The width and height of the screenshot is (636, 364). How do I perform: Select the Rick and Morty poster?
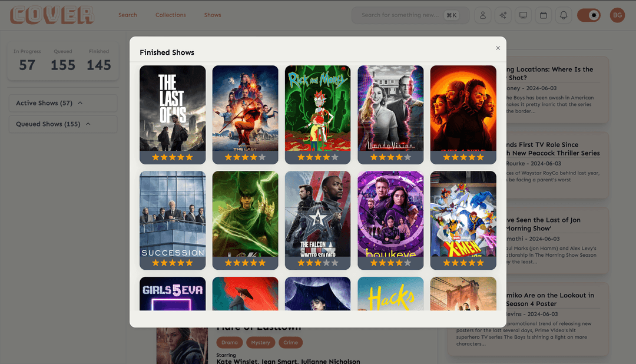click(317, 108)
